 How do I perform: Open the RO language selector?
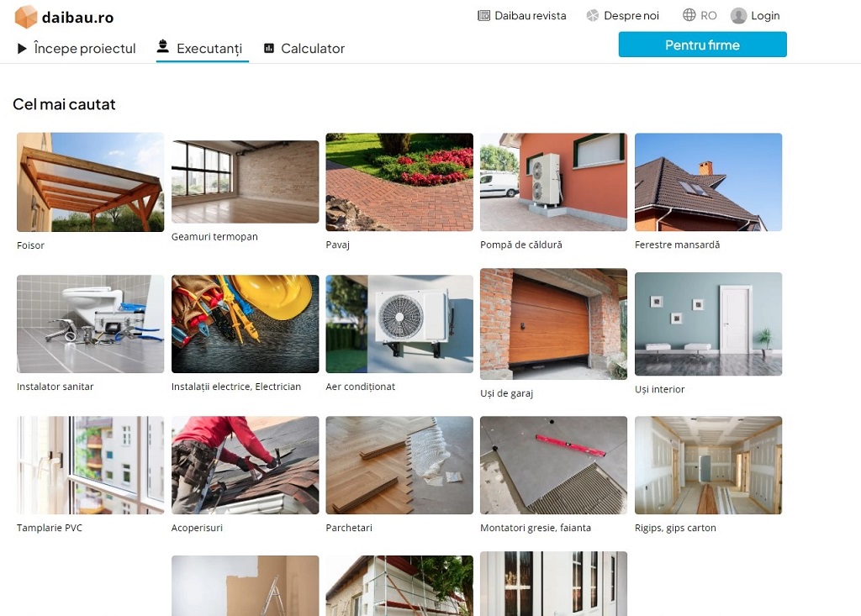point(708,15)
